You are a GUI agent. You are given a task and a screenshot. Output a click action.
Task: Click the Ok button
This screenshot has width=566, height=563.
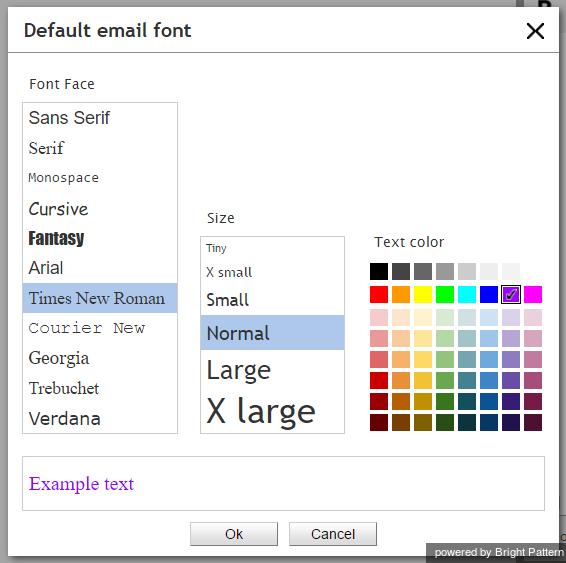point(234,534)
